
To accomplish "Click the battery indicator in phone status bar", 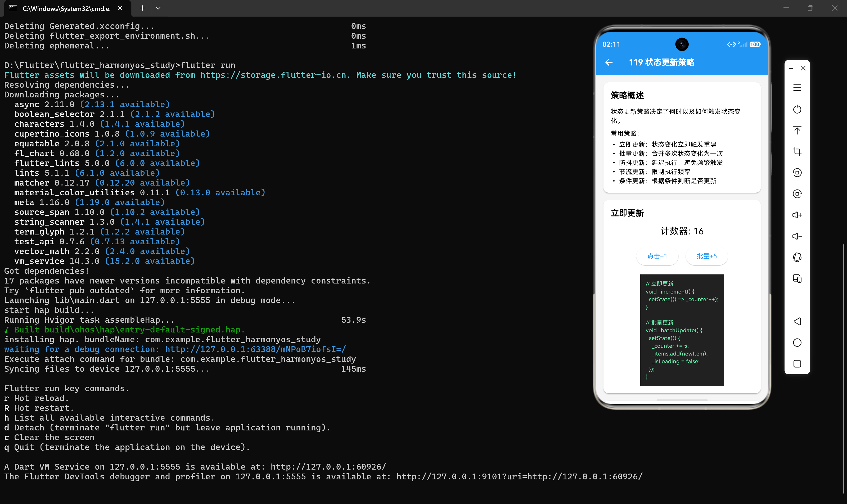I will pyautogui.click(x=755, y=44).
